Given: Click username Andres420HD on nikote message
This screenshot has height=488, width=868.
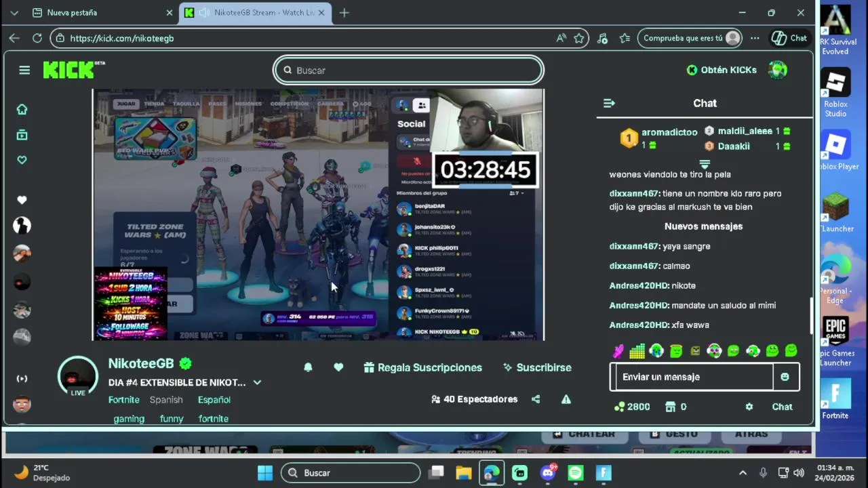Looking at the screenshot, I should [639, 286].
